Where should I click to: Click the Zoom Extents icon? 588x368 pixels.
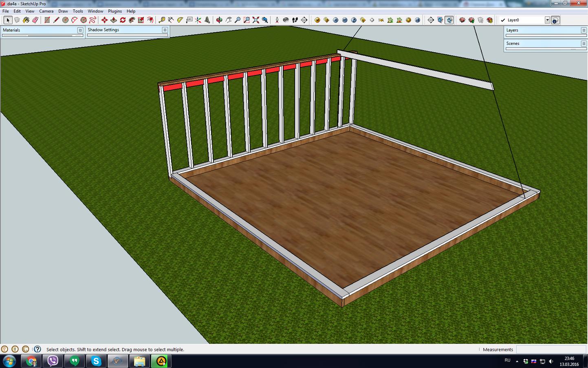click(256, 20)
